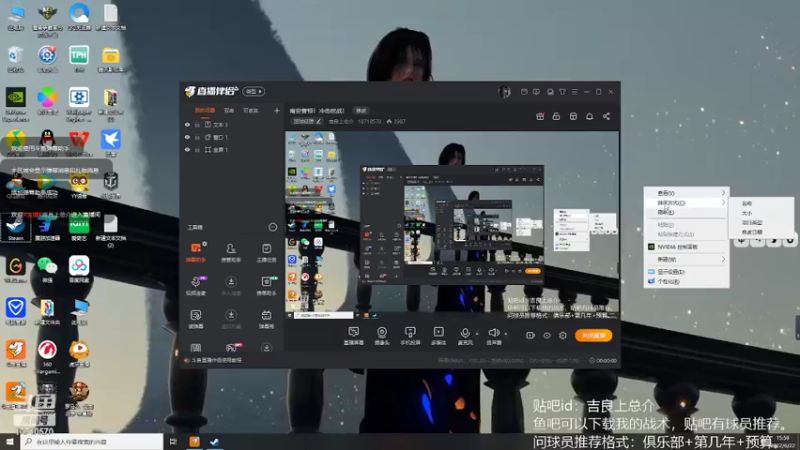
Task: Open the streamer avatar in the title bar
Action: [504, 92]
